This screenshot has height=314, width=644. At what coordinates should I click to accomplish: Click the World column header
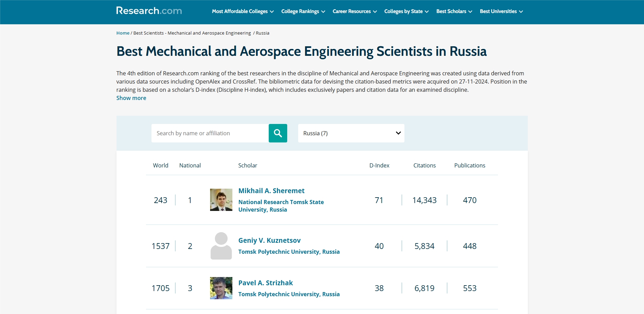160,165
